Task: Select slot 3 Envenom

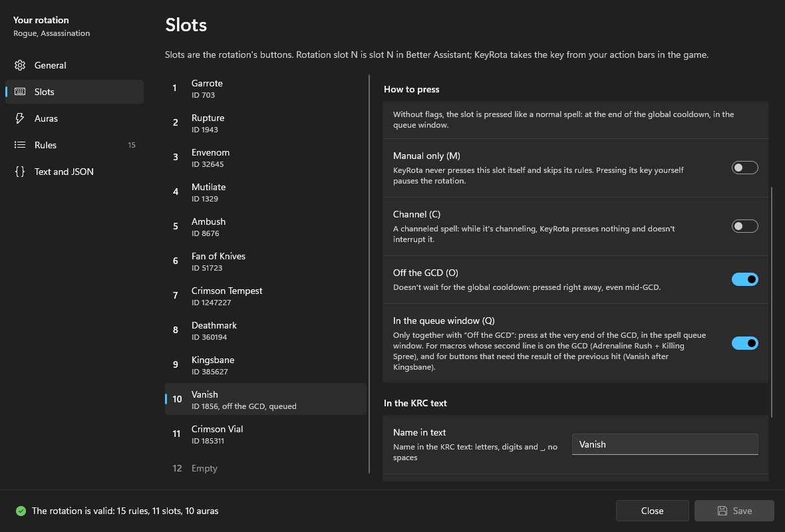Action: coord(266,158)
